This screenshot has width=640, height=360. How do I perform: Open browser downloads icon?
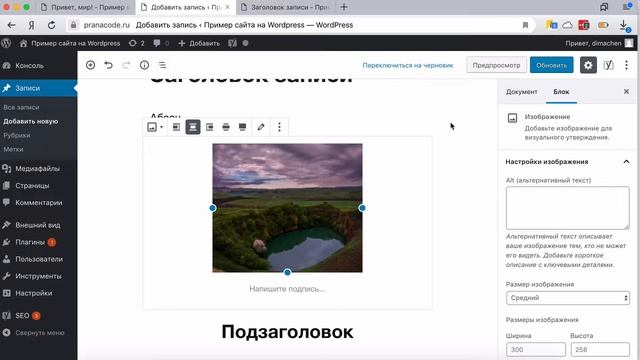pyautogui.click(x=624, y=25)
